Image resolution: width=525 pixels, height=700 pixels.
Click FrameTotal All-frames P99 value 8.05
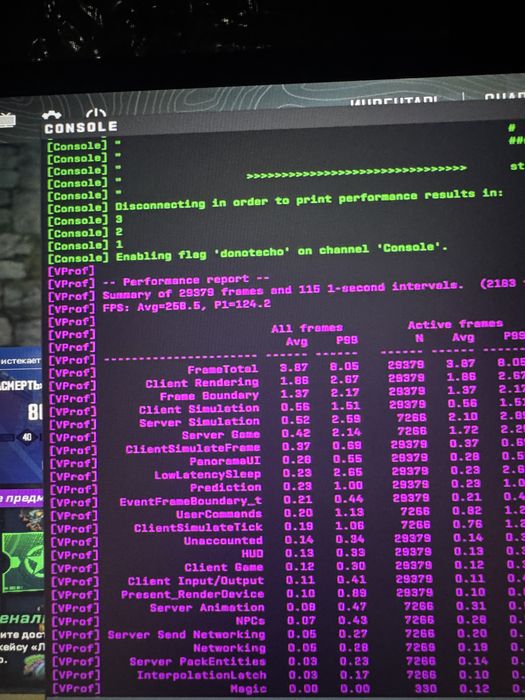point(344,366)
